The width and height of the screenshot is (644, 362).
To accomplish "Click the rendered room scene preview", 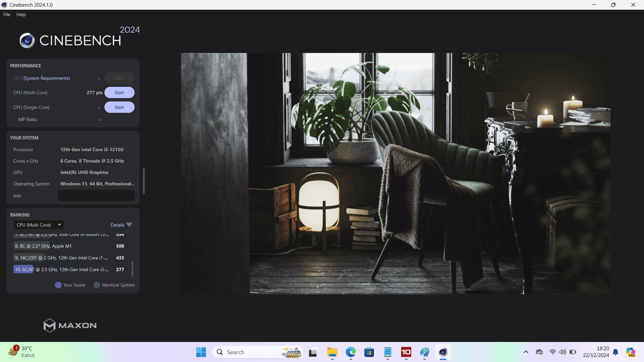I will point(396,174).
